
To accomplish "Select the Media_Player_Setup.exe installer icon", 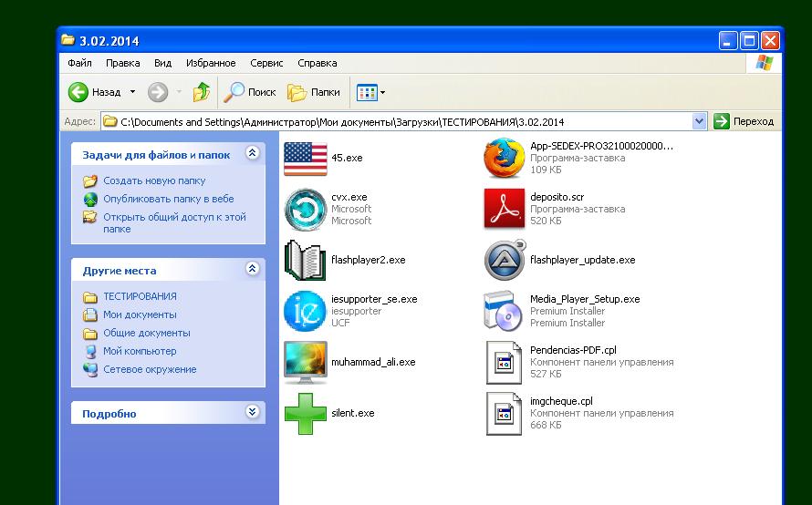I will [505, 311].
